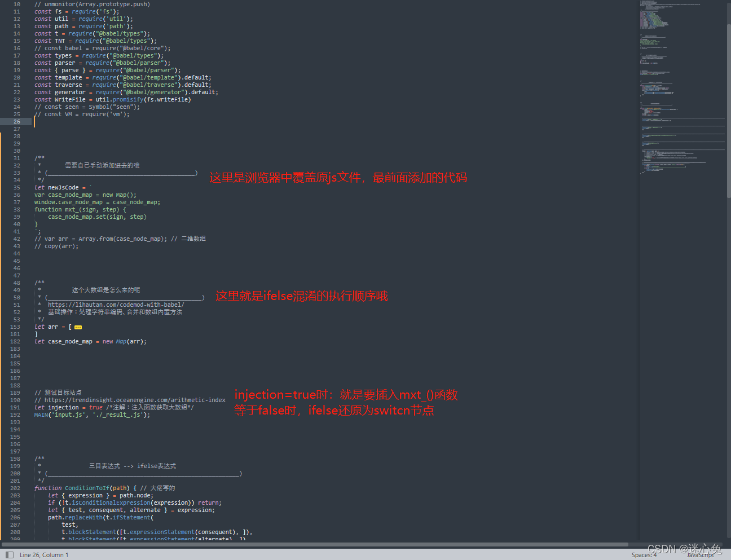Click the function mxt_(sign, step) line
Viewport: 731px width, 560px height.
click(80, 209)
